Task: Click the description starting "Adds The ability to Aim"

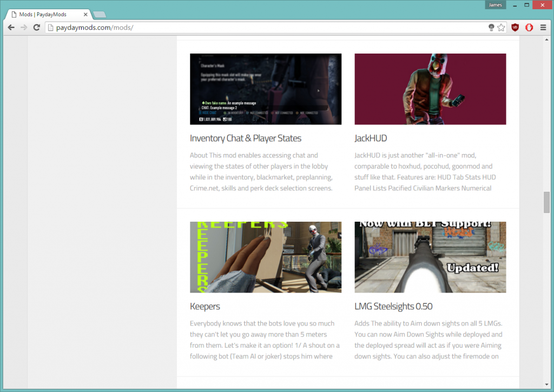Action: pyautogui.click(x=428, y=340)
